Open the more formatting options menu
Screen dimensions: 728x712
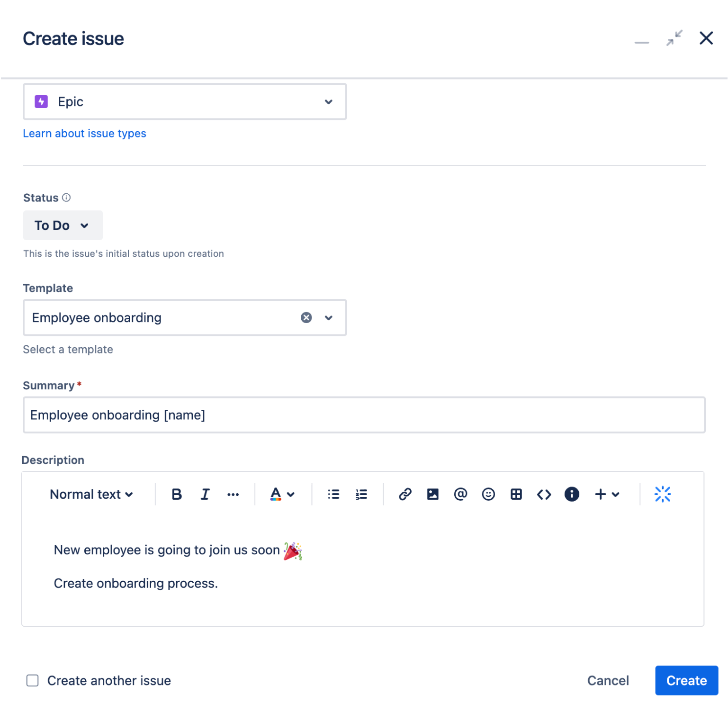pos(233,494)
